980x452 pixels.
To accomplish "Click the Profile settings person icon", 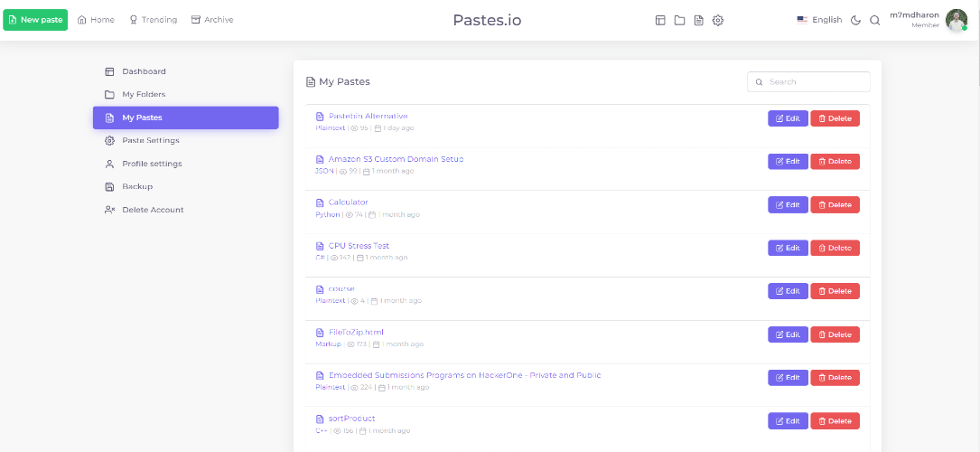I will (x=109, y=164).
